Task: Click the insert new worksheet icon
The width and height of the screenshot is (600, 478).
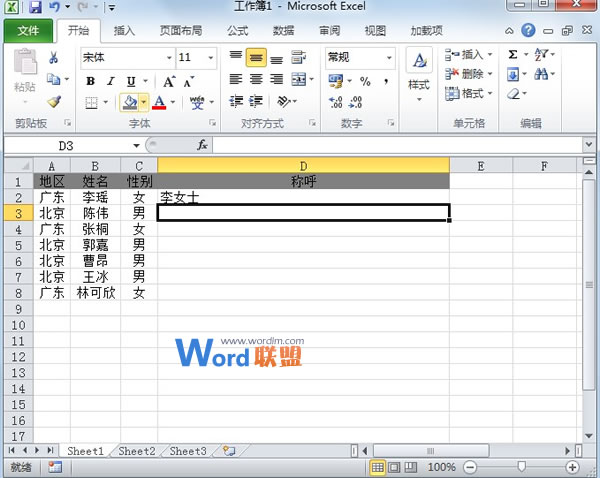Action: [x=229, y=451]
